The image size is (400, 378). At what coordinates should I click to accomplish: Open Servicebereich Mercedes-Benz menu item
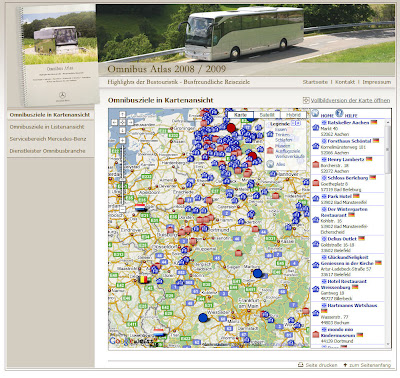48,139
